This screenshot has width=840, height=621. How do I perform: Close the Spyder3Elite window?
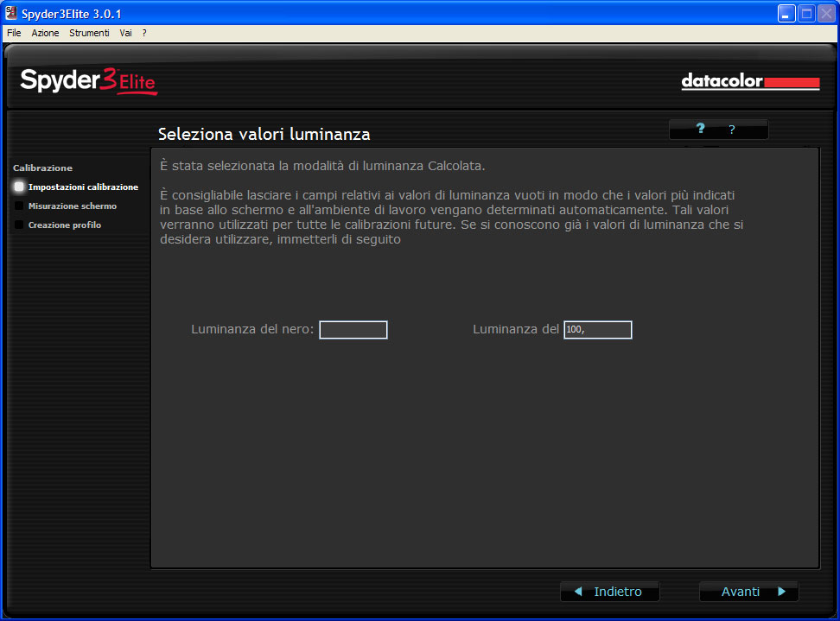click(826, 13)
